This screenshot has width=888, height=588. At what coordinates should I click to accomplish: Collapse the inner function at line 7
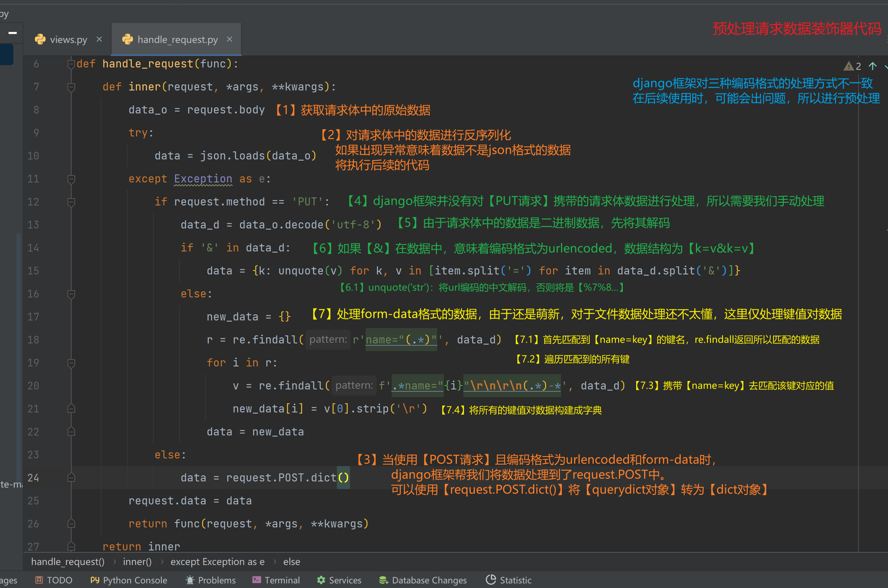(71, 87)
